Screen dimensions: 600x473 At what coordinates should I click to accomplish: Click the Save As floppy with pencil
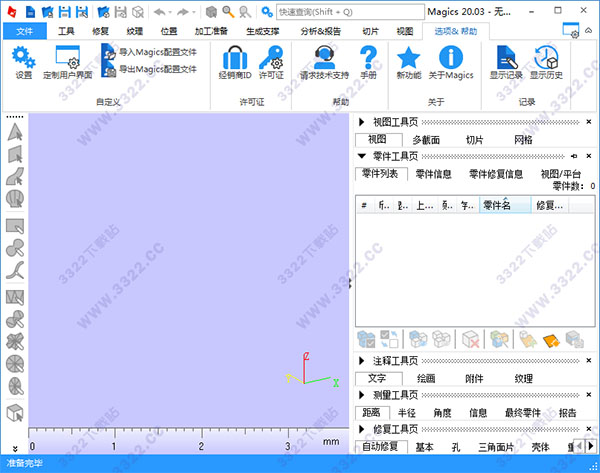(x=82, y=12)
